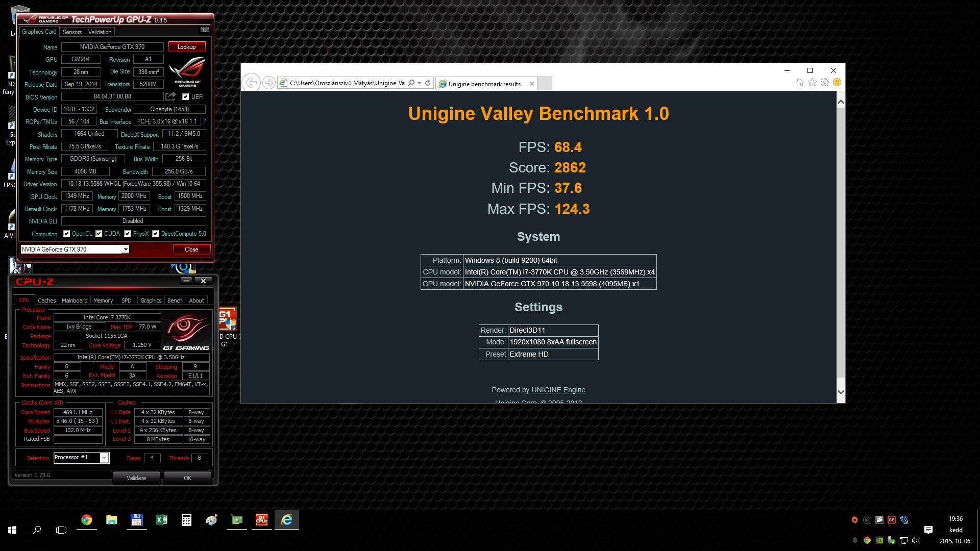Select the GPU-Z Graphics Card tab

[39, 32]
